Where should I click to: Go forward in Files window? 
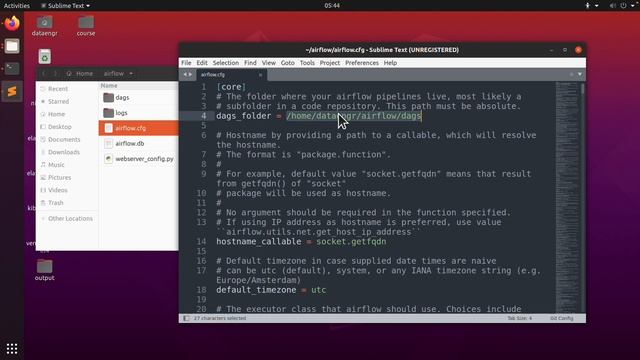pyautogui.click(x=55, y=74)
